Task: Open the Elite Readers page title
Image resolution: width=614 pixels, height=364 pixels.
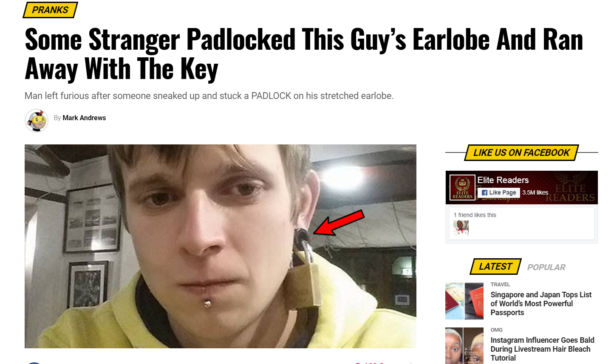Action: point(503,180)
